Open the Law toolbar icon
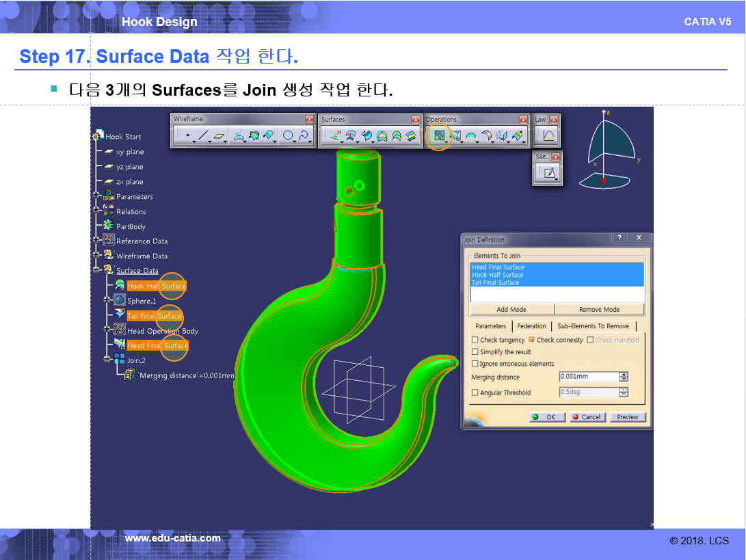 point(548,136)
